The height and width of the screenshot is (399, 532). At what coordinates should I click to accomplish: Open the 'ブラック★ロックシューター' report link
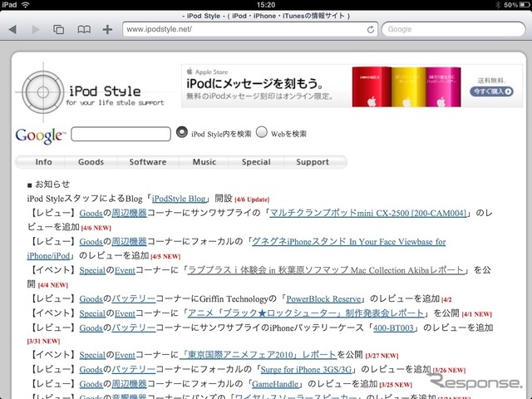pyautogui.click(x=306, y=313)
